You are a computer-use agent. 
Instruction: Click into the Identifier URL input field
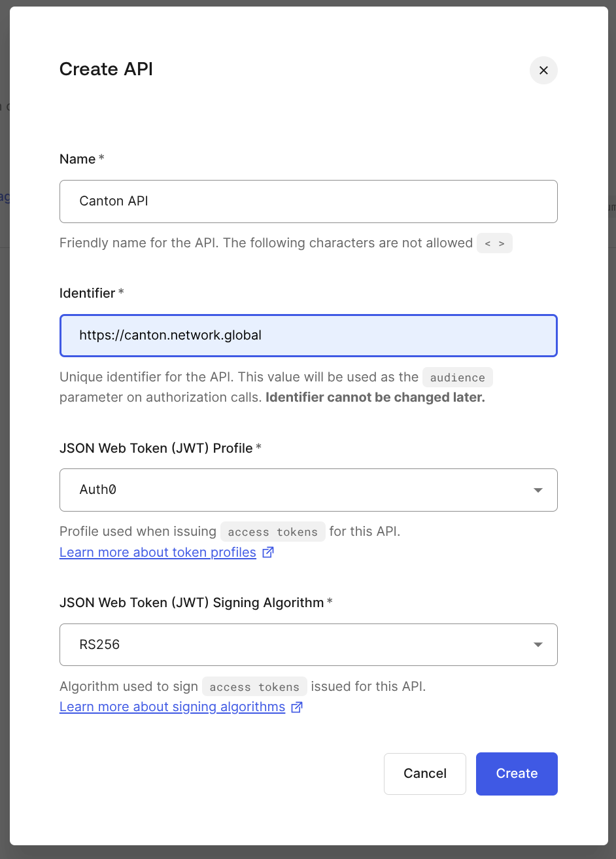click(x=308, y=336)
